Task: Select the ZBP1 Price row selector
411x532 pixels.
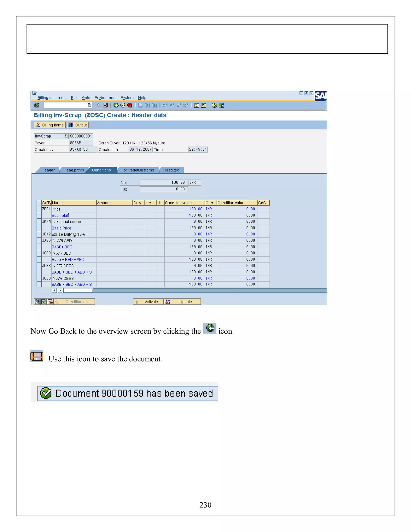Action: pyautogui.click(x=39, y=209)
